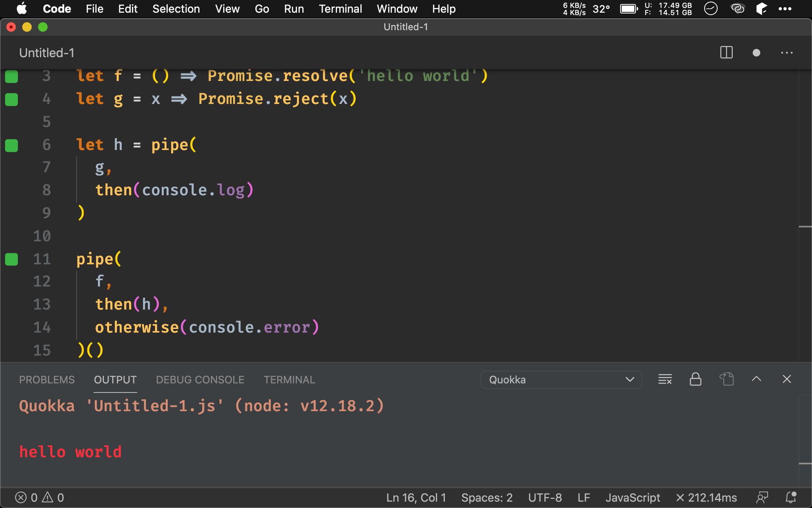The image size is (812, 508).
Task: Switch to the PROBLEMS panel tab
Action: 47,380
